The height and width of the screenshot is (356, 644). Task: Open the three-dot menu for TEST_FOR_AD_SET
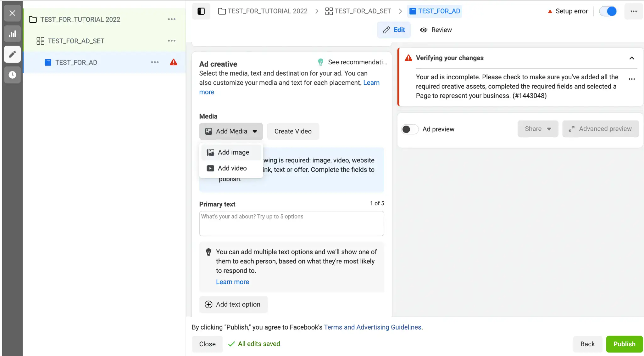click(x=171, y=41)
